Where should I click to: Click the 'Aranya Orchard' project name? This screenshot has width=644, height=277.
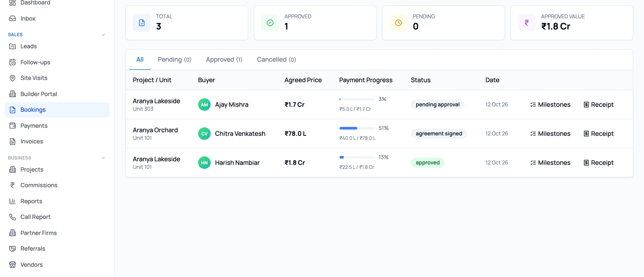155,130
